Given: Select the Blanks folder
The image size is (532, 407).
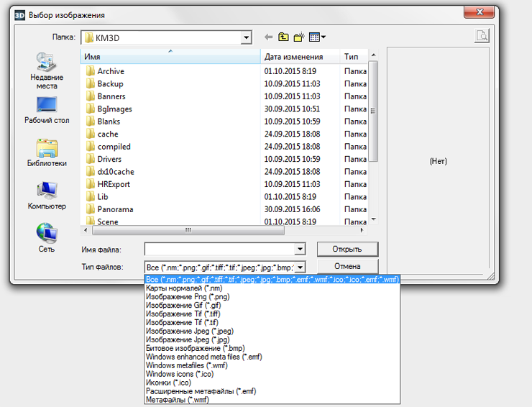Looking at the screenshot, I should pos(109,122).
